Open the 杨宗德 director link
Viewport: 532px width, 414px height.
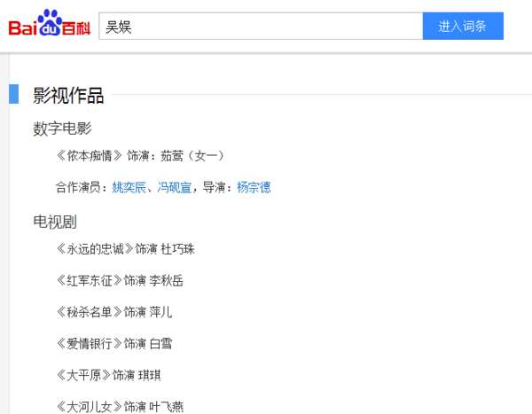(x=254, y=187)
